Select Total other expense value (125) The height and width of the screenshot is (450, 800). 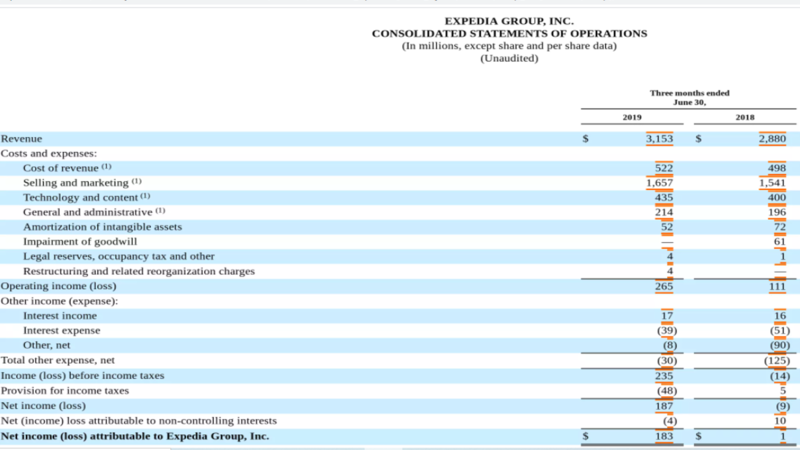click(x=777, y=361)
